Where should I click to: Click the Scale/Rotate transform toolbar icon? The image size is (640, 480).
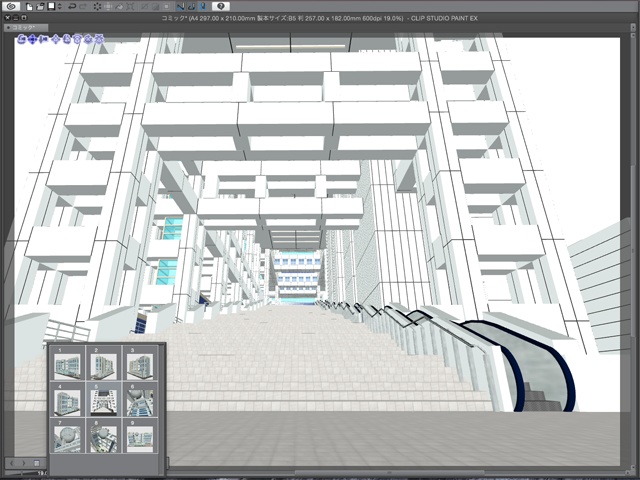coord(108,7)
